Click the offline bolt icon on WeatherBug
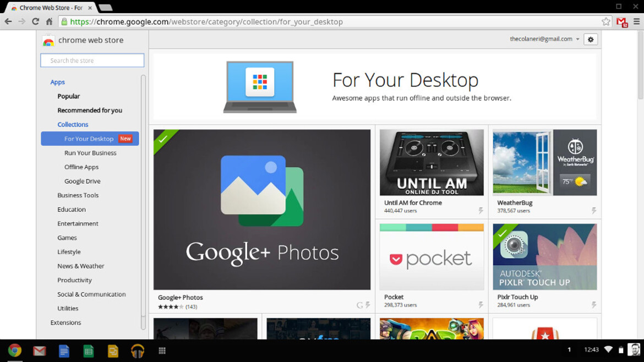This screenshot has height=362, width=644. pyautogui.click(x=594, y=211)
